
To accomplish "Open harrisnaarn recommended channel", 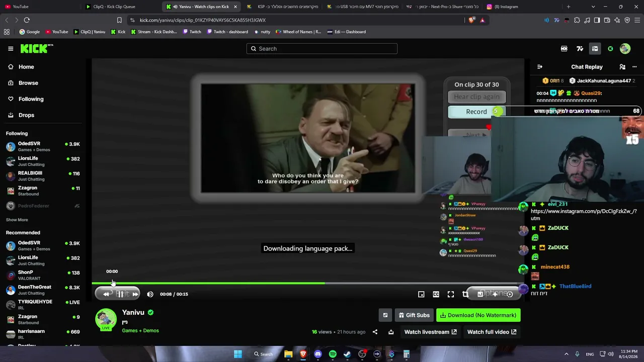I will (43, 334).
